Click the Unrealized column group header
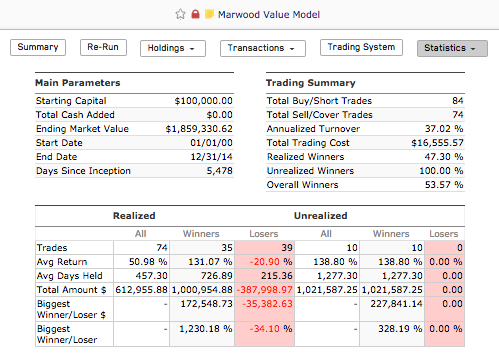This screenshot has height=363, width=499. 320,216
